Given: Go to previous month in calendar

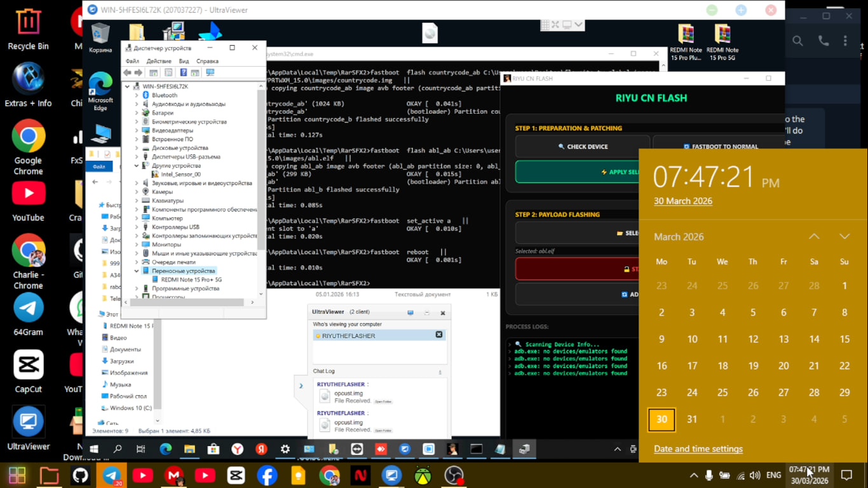Looking at the screenshot, I should (814, 236).
